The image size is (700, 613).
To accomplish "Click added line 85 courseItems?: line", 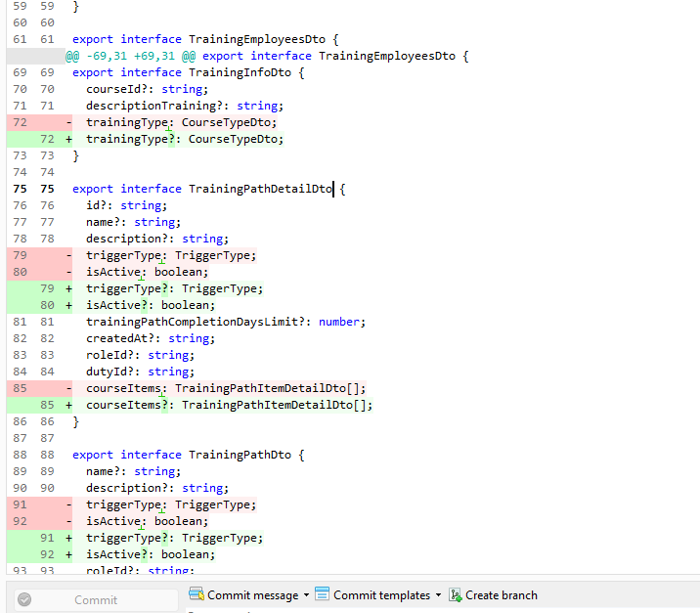I will (x=229, y=405).
